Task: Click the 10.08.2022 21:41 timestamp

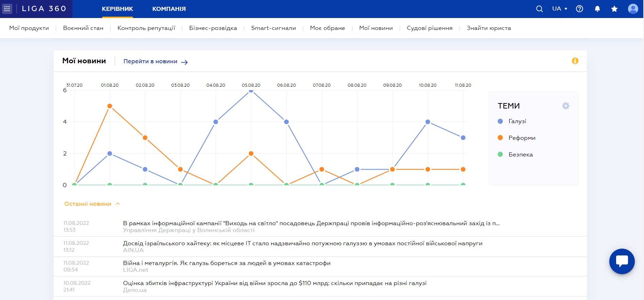Action: tap(77, 286)
